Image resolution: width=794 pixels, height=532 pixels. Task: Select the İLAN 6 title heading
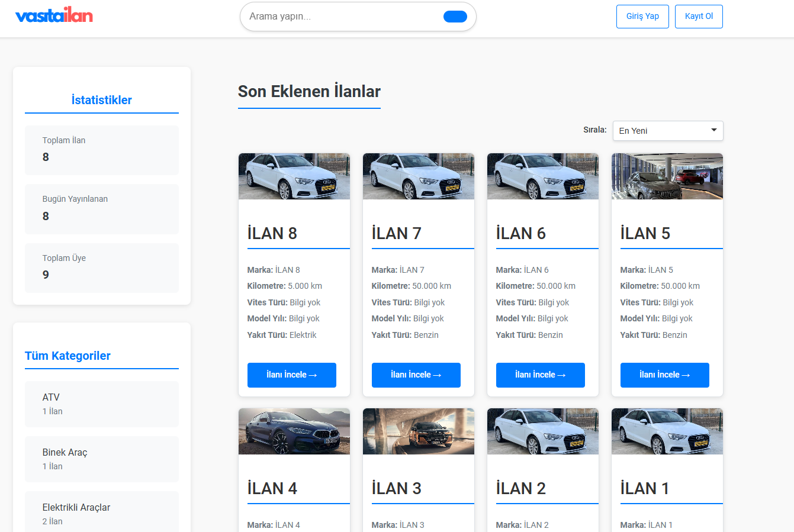(x=521, y=233)
